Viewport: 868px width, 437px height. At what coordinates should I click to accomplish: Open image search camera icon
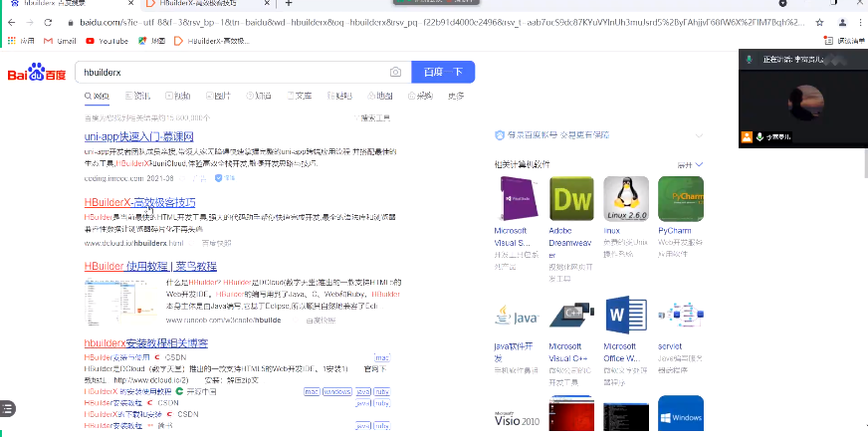point(395,72)
